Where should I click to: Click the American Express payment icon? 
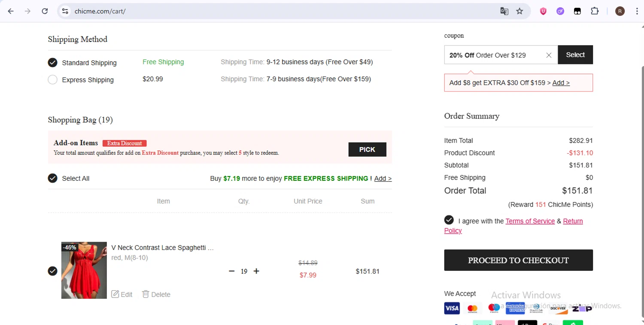pos(515,308)
